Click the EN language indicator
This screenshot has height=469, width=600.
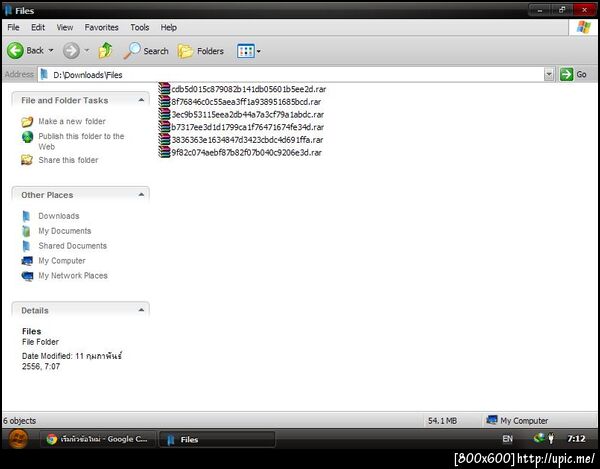coord(507,439)
